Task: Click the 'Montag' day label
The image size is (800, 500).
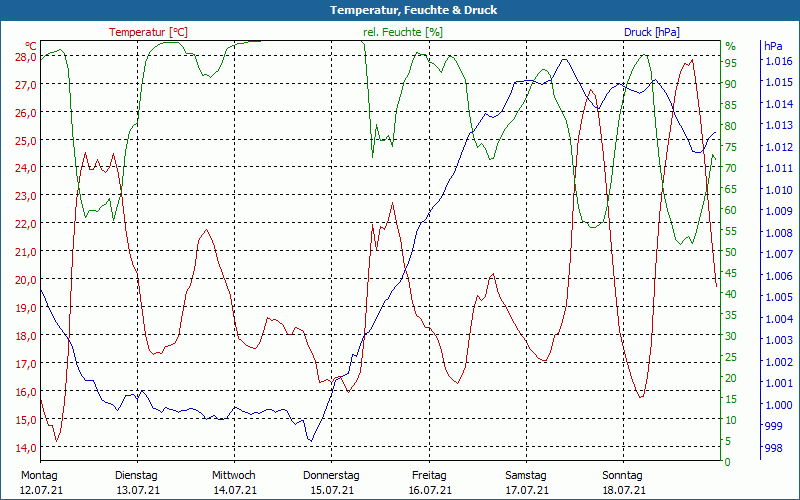Action: coord(39,475)
